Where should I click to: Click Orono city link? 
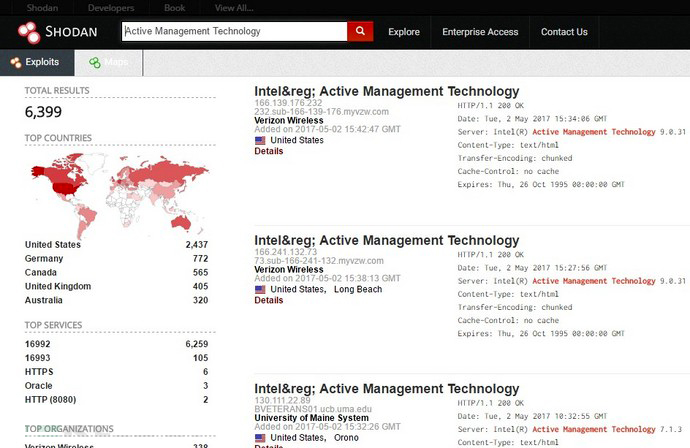point(346,438)
